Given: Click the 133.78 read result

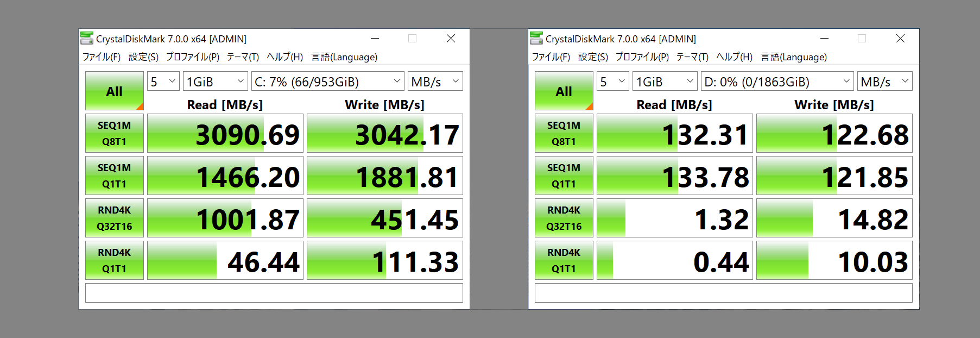Looking at the screenshot, I should 675,176.
